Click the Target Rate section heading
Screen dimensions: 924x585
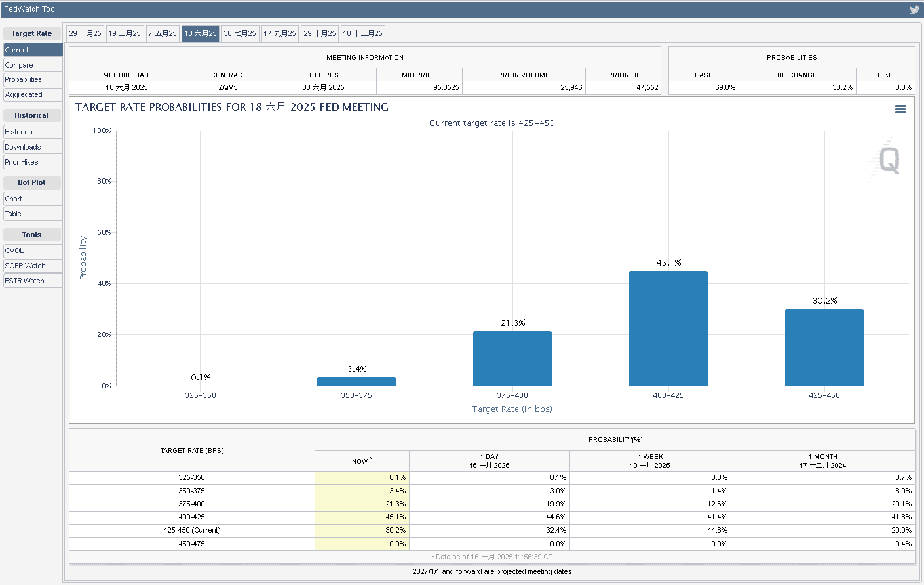31,33
